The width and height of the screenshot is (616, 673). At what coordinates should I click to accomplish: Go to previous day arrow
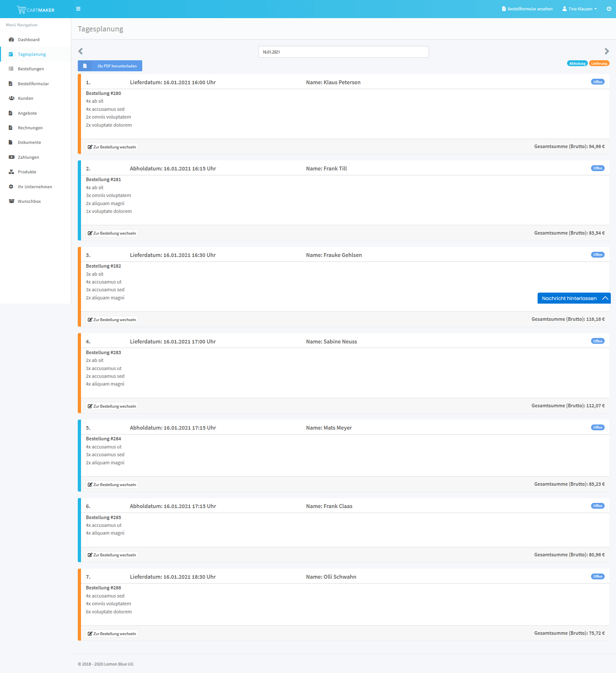click(80, 51)
